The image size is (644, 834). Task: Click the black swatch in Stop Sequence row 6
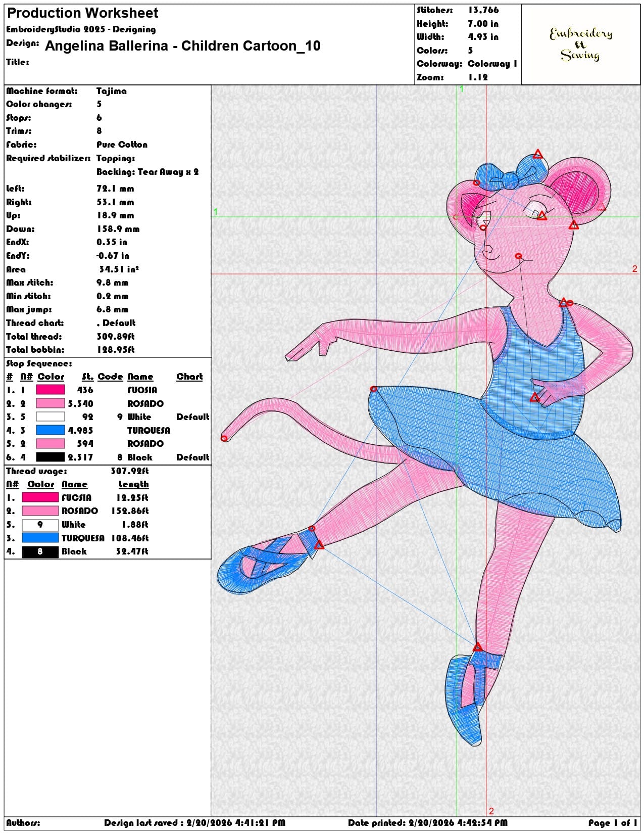[x=51, y=457]
